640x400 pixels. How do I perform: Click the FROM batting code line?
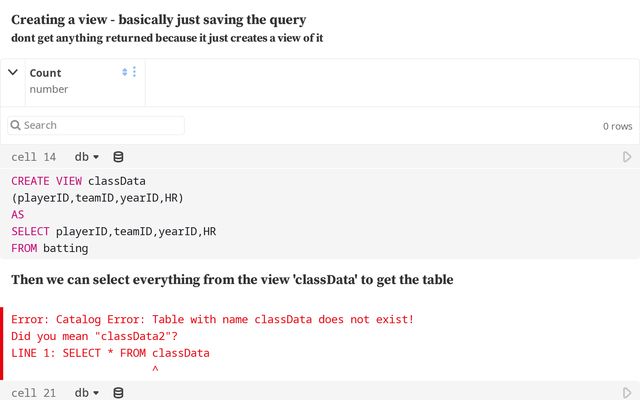(x=50, y=248)
